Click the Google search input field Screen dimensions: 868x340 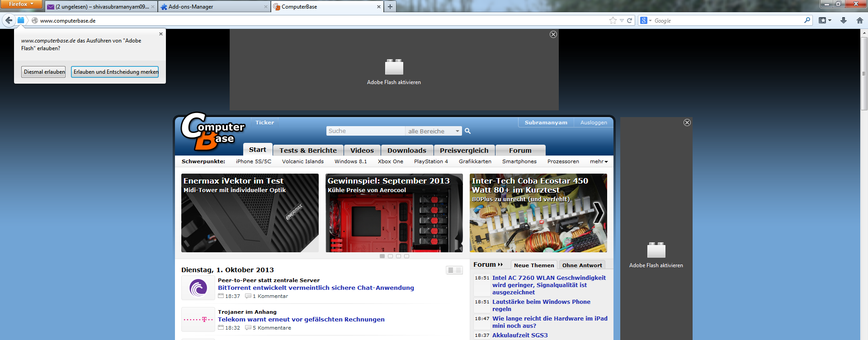[x=728, y=20]
